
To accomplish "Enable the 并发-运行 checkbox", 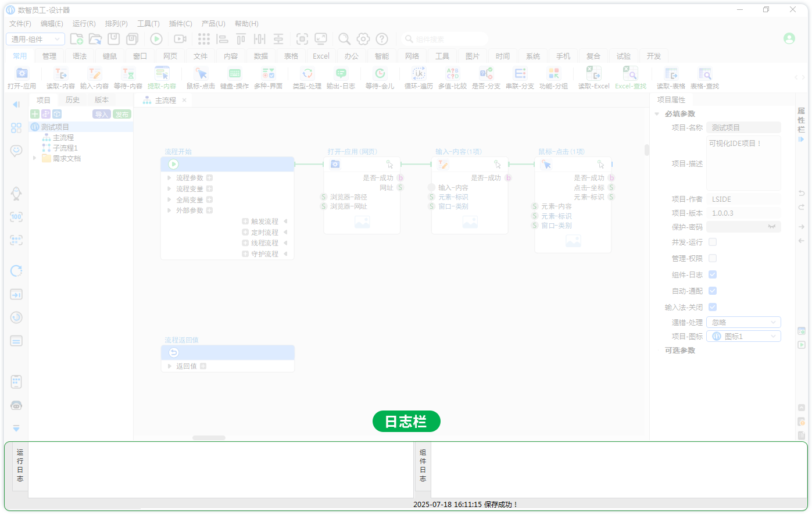I will pos(713,242).
